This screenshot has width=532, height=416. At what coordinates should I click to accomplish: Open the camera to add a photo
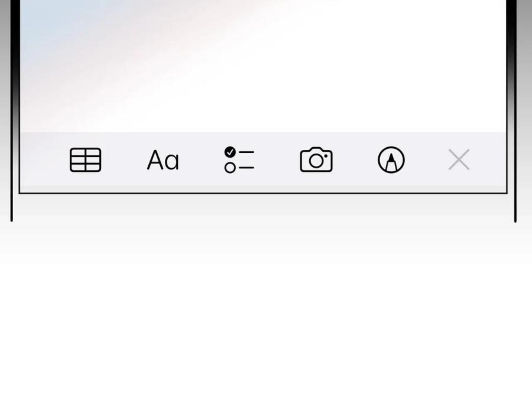[x=316, y=160]
